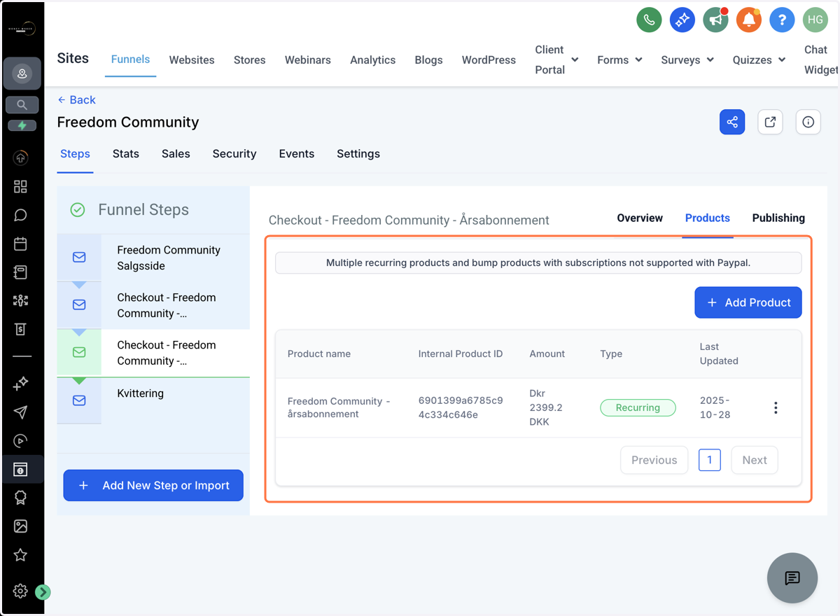Switch to step Publishing tab

(x=778, y=218)
